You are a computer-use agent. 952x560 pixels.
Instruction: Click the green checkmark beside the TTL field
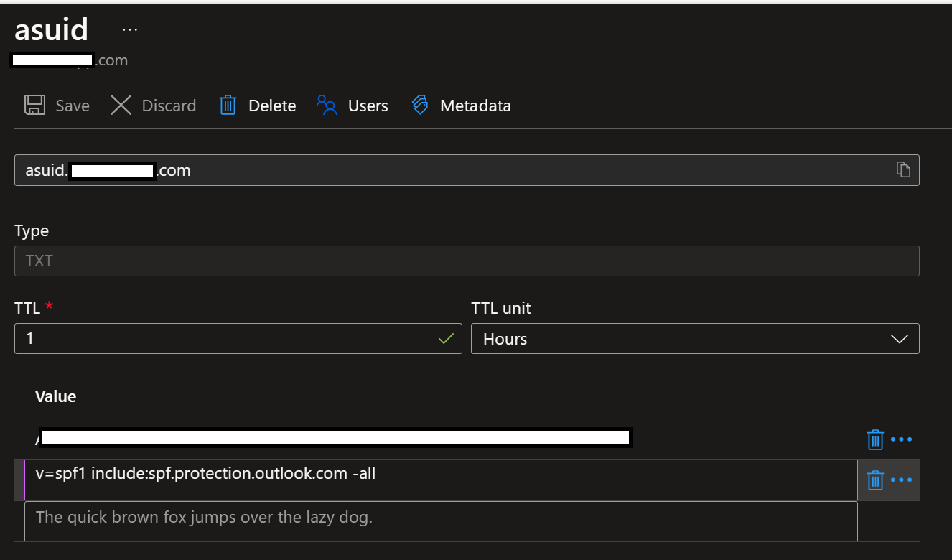(x=445, y=338)
